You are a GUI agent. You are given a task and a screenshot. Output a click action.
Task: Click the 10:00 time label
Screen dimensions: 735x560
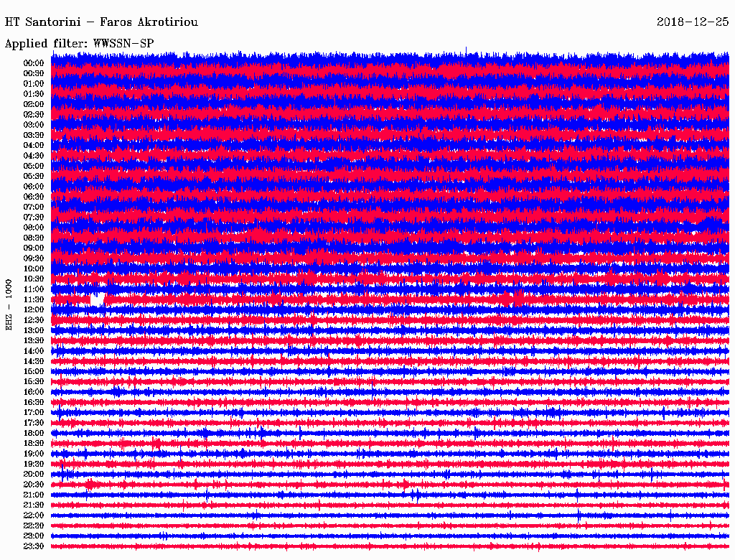point(34,269)
